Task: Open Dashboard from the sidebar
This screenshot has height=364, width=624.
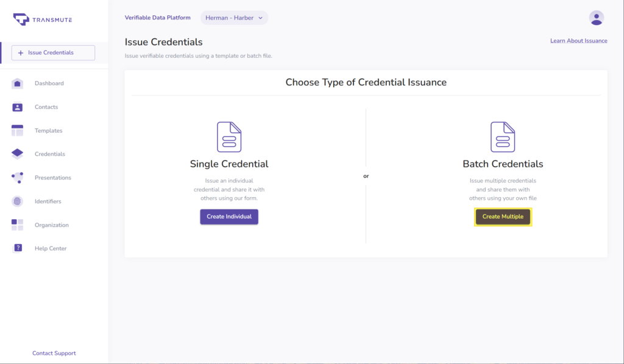Action: (x=49, y=83)
